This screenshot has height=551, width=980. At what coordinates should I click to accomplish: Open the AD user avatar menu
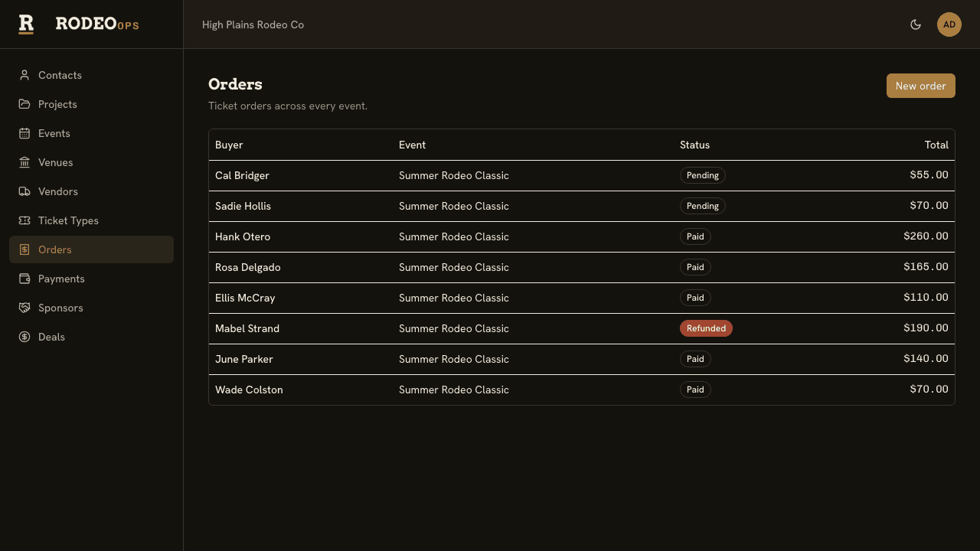click(949, 24)
